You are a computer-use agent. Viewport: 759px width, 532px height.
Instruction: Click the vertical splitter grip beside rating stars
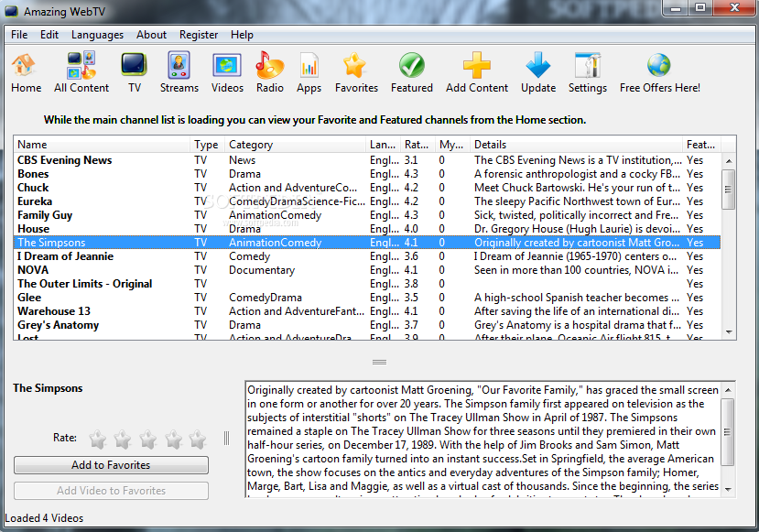pyautogui.click(x=226, y=438)
